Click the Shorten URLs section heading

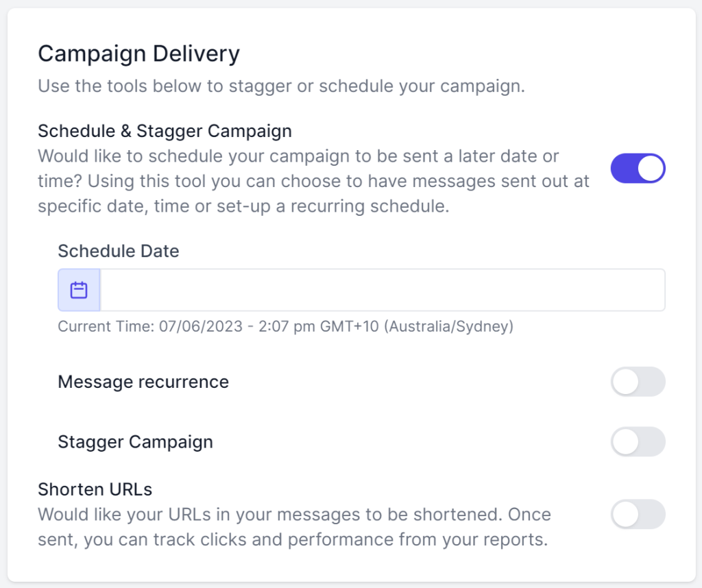[x=95, y=489]
